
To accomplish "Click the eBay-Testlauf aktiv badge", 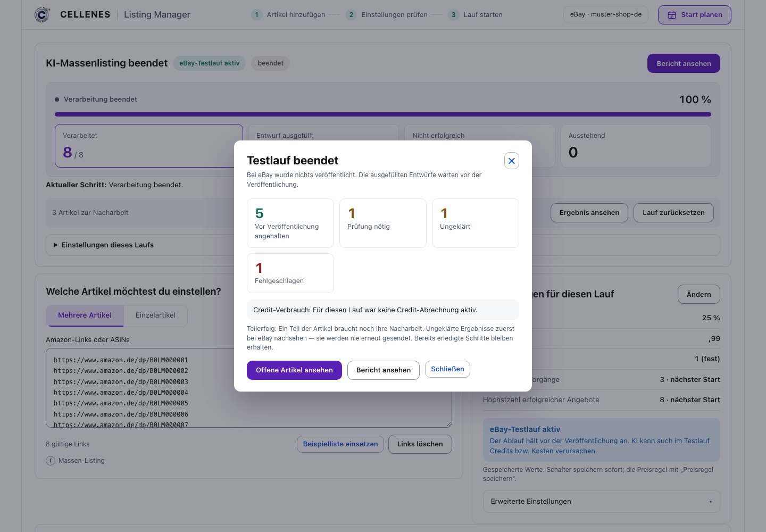I will coord(210,63).
